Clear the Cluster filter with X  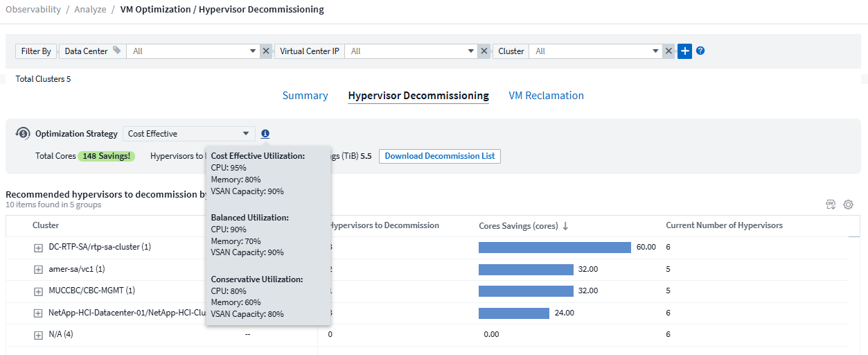668,51
